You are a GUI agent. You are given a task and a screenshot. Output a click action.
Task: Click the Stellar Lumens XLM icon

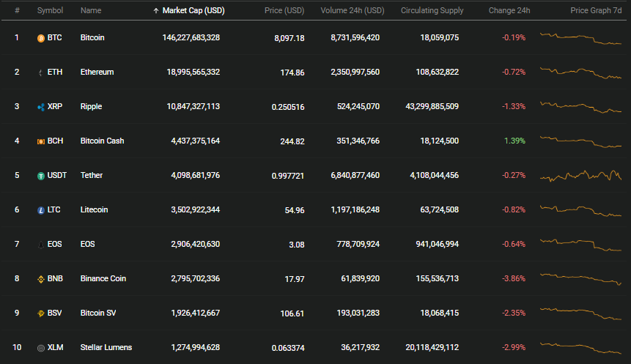(40, 348)
